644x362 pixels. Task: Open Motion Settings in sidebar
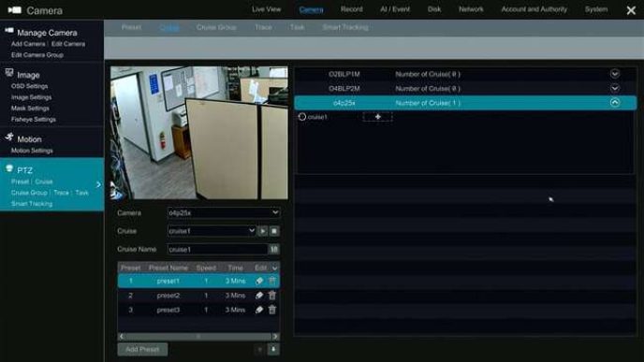32,151
